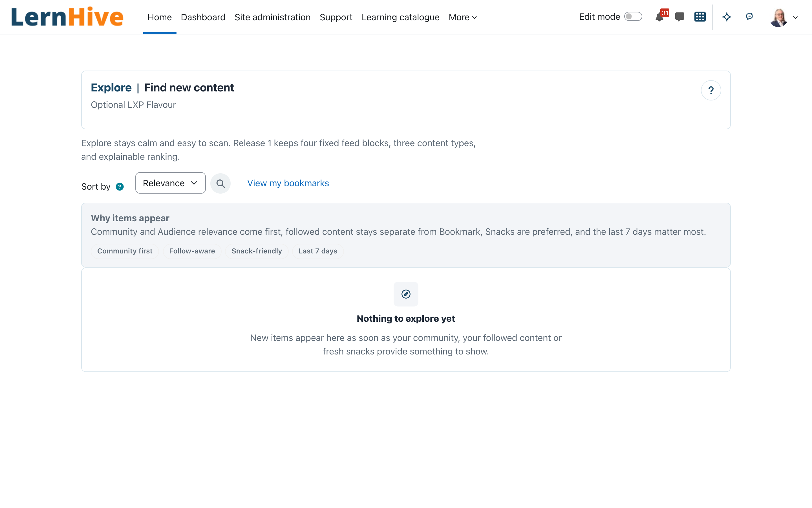Click the Community first chip
This screenshot has height=508, width=812.
tap(125, 251)
